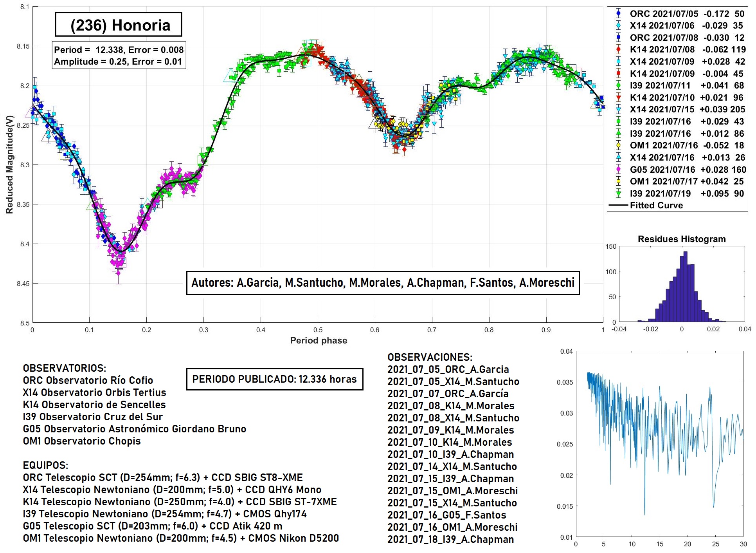Click the blue diamond marker for ORC 2021/07/05

(x=618, y=14)
